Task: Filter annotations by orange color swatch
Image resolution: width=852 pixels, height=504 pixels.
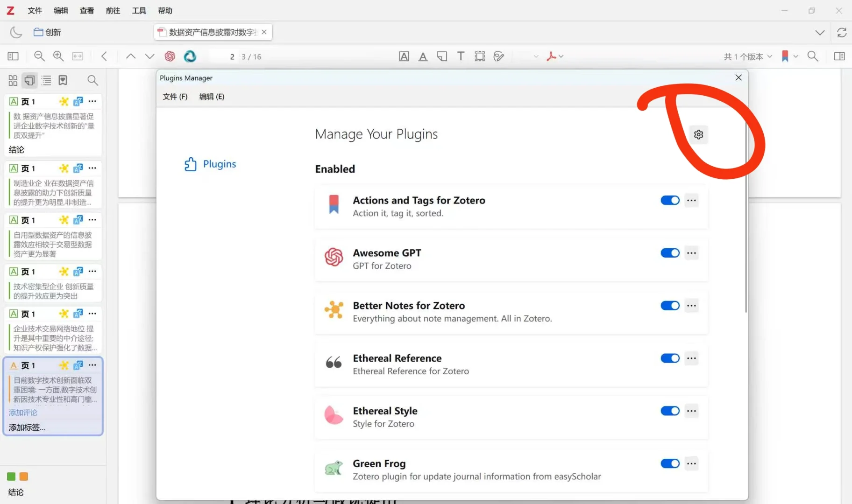Action: click(x=24, y=476)
